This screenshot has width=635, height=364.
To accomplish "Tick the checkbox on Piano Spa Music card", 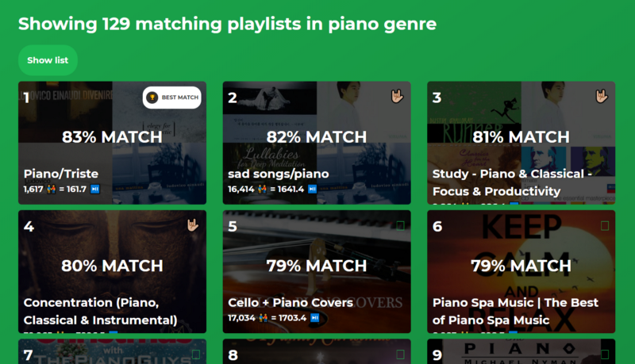I will (605, 226).
